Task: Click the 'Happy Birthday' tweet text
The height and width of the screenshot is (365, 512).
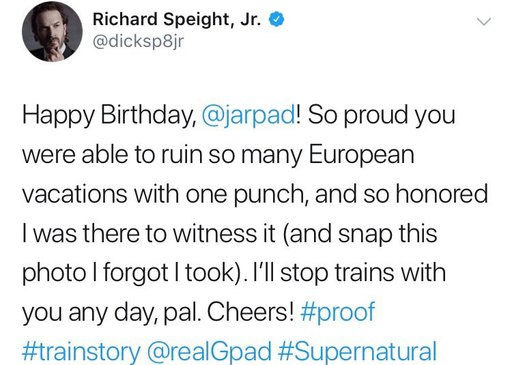Action: (109, 116)
